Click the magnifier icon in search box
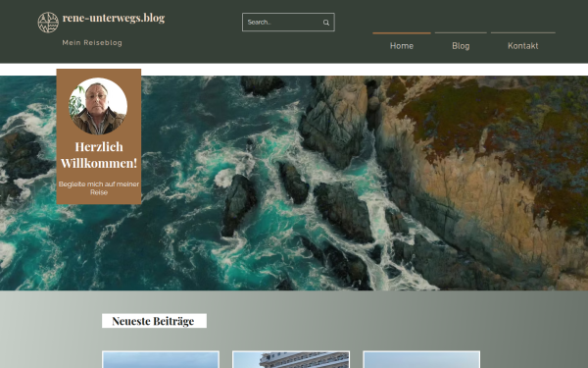The height and width of the screenshot is (368, 588). point(326,23)
